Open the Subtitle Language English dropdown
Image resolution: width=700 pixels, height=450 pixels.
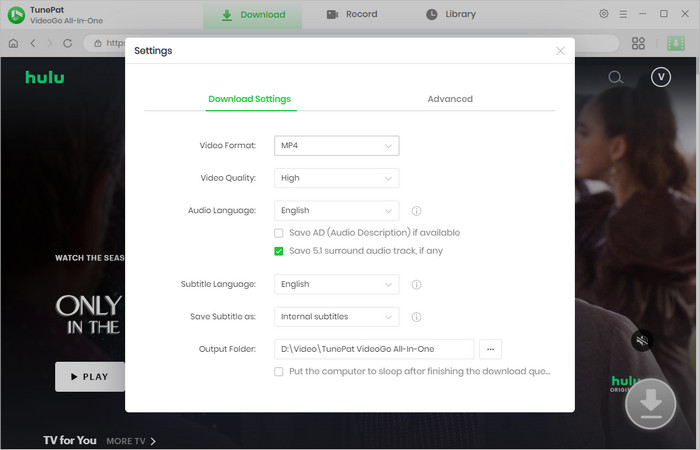pos(337,284)
